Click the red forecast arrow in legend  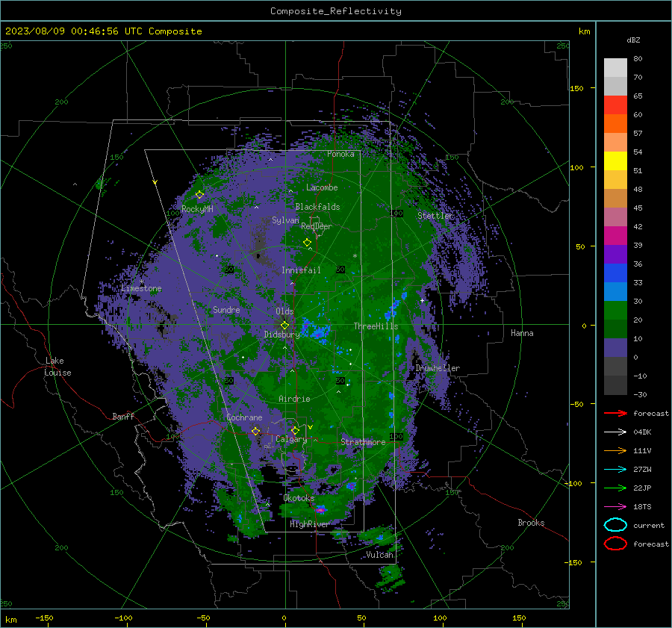[615, 413]
